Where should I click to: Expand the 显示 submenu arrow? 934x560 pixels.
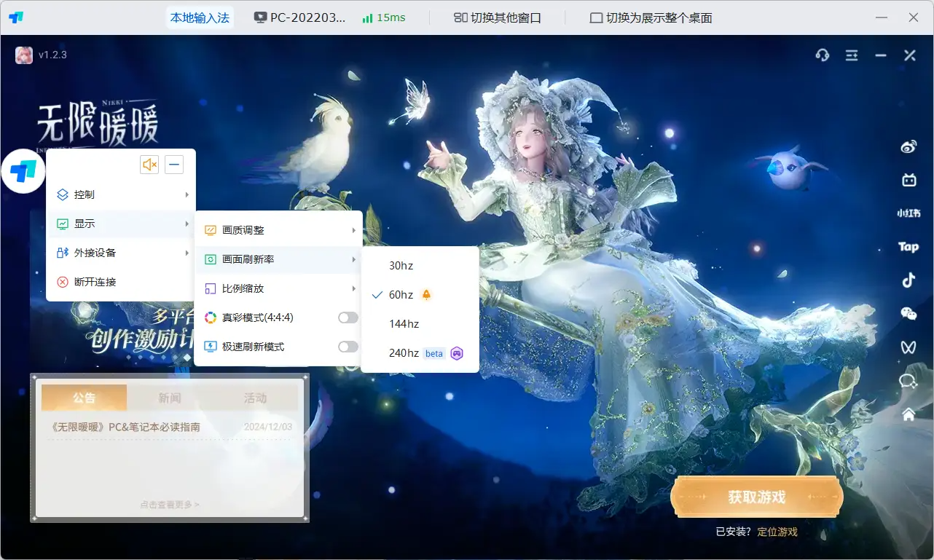(x=187, y=224)
